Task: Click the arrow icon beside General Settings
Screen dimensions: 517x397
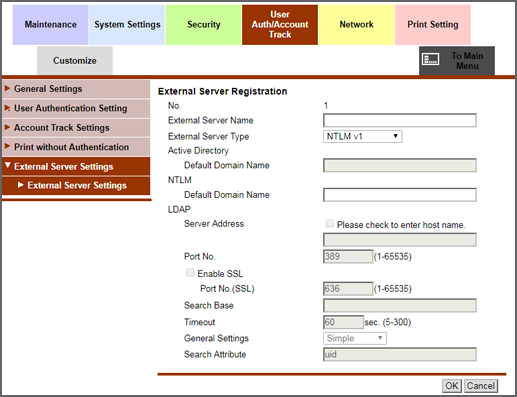Action: click(x=7, y=88)
